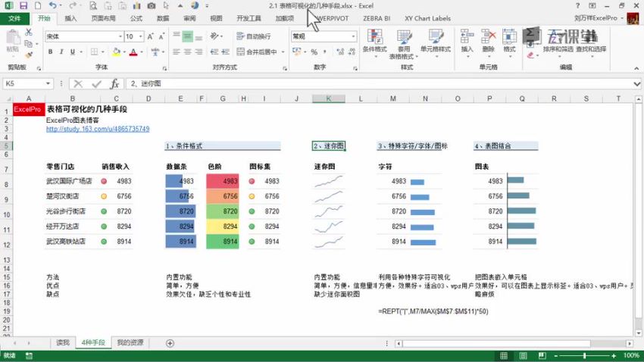Align text to the left
Viewport: 644px width, 362px height.
177,51
